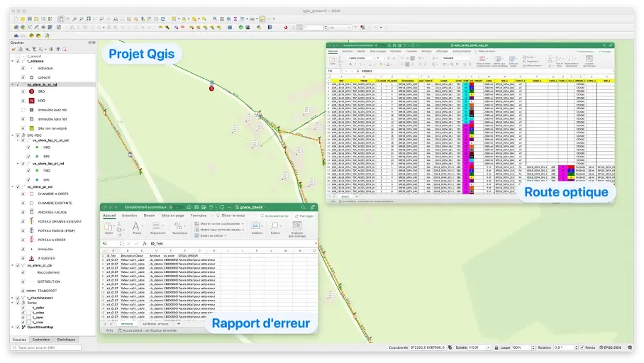Switch to Explorateur panel tab
This screenshot has width=644, height=363.
coord(41,340)
